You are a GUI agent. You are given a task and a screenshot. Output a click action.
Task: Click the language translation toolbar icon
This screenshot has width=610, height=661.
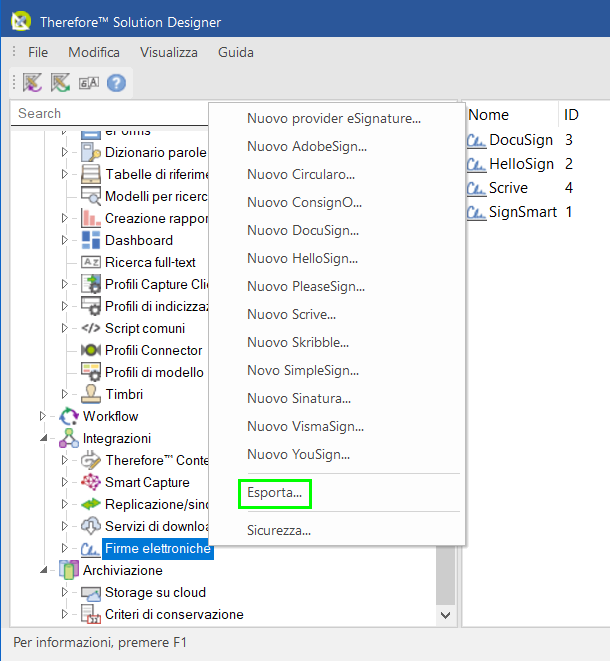(89, 83)
